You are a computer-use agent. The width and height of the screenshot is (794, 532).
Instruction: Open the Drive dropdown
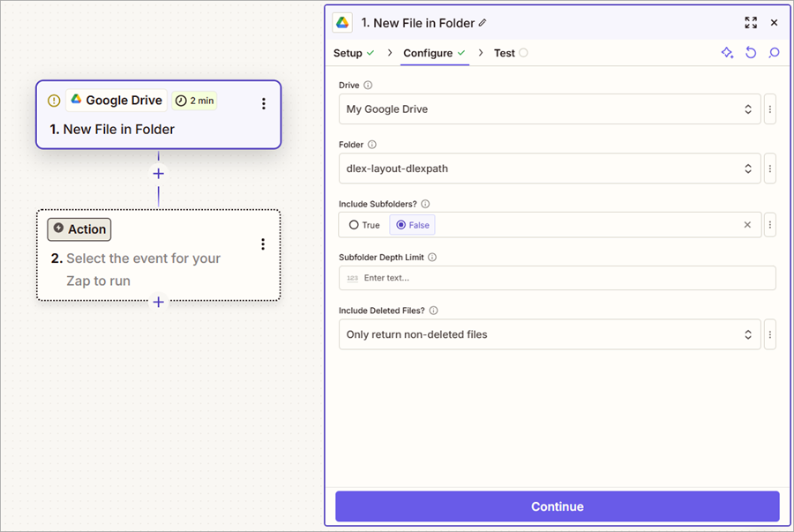[549, 109]
